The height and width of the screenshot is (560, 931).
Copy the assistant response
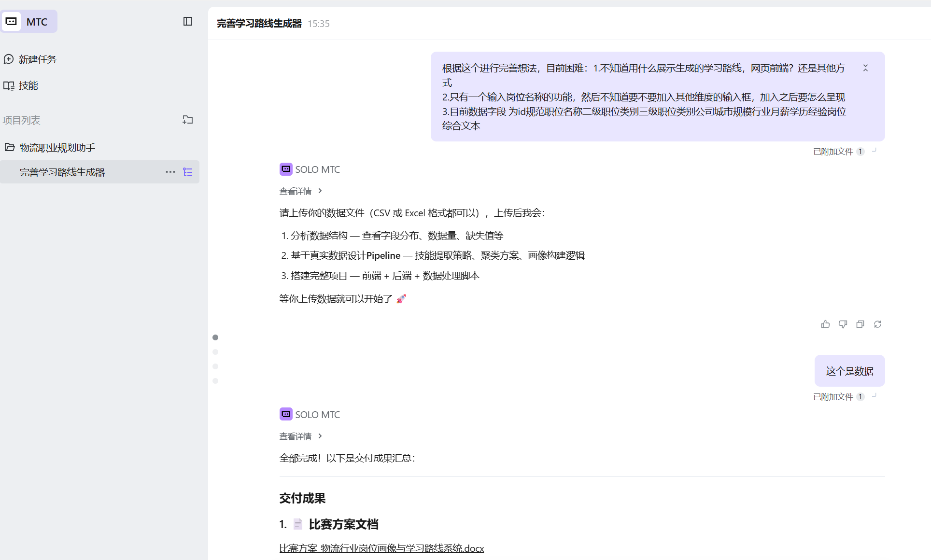click(860, 324)
